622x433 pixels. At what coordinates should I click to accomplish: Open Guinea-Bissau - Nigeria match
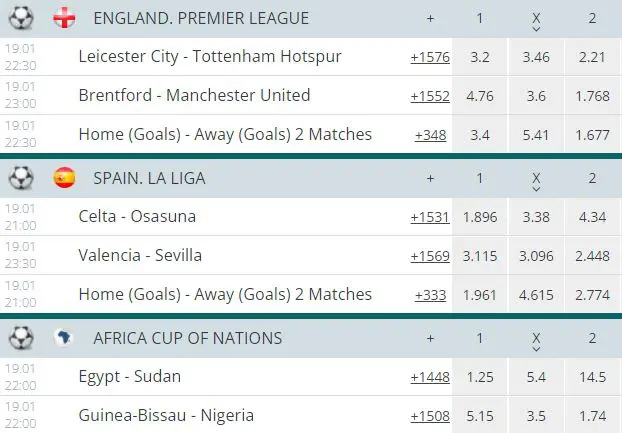pos(166,415)
